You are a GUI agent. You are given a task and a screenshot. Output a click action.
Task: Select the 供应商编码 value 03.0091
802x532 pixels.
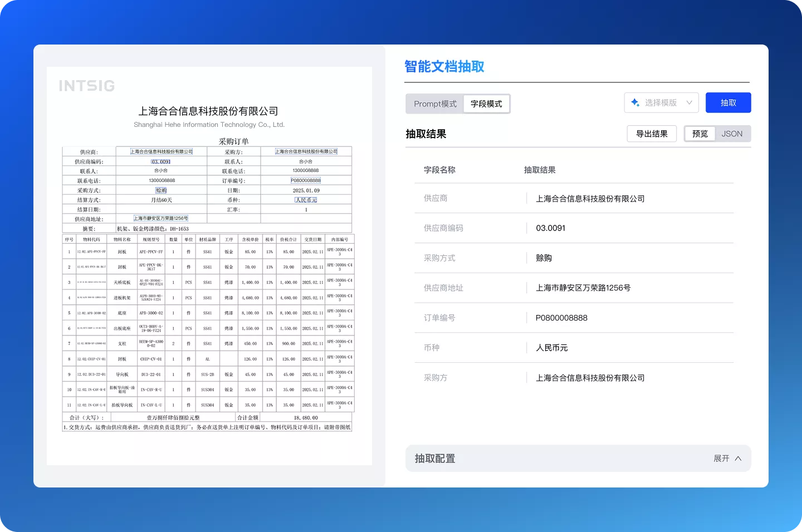coord(550,228)
